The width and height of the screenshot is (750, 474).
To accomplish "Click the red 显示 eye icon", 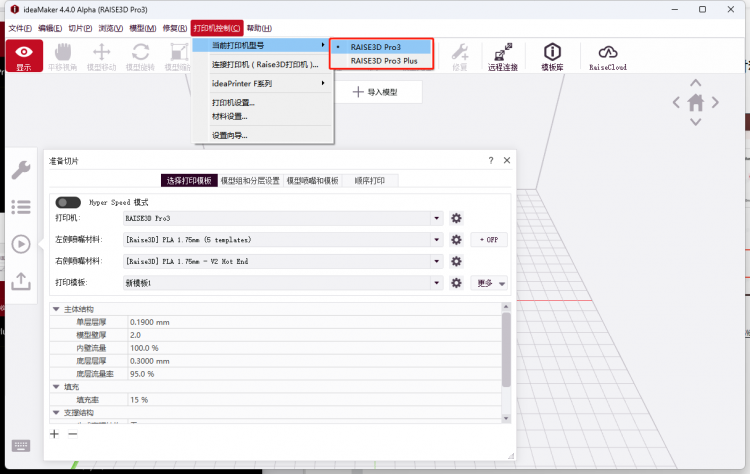I will pyautogui.click(x=24, y=56).
